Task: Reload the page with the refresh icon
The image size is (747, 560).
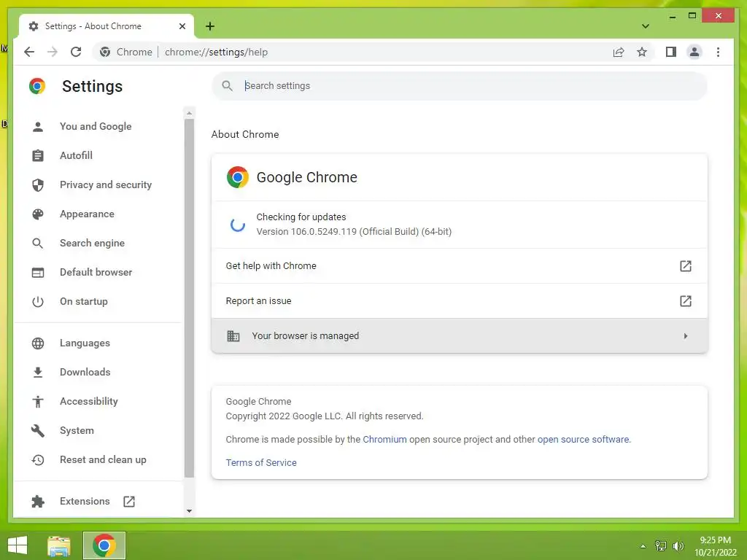Action: click(76, 52)
